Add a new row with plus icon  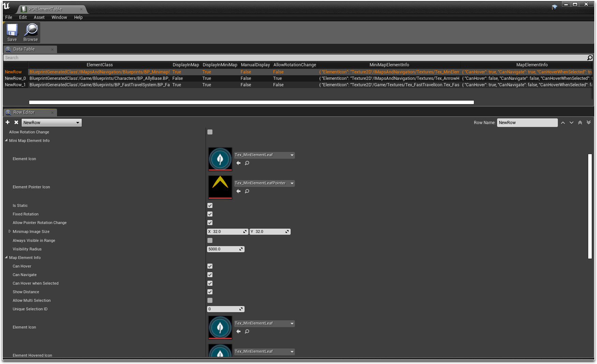(x=8, y=122)
